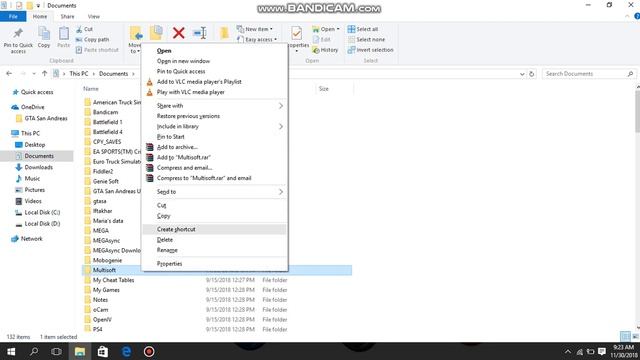Image resolution: width=640 pixels, height=360 pixels.
Task: Choose Add to VLC media player's Playlist
Action: pos(215,82)
